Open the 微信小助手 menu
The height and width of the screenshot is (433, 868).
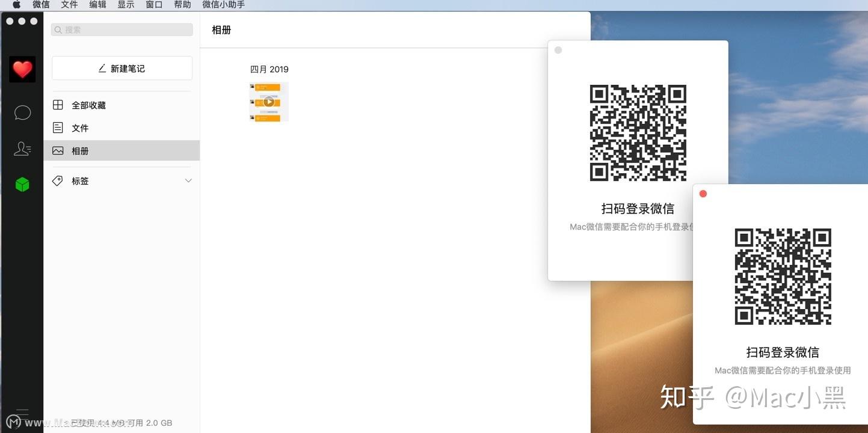[224, 5]
